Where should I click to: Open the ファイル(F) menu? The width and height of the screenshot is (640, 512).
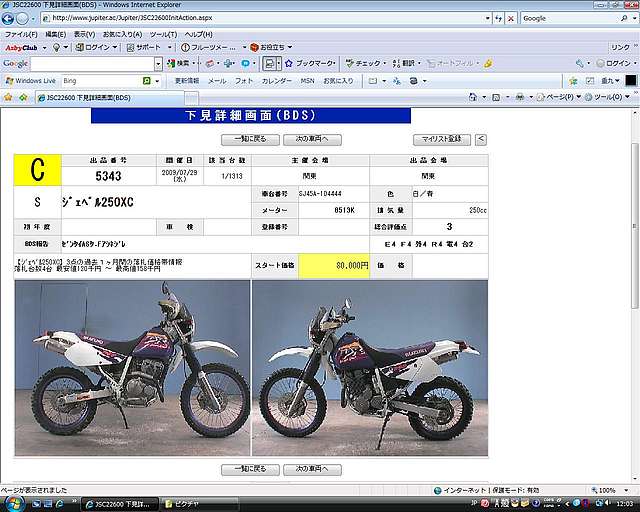20,35
